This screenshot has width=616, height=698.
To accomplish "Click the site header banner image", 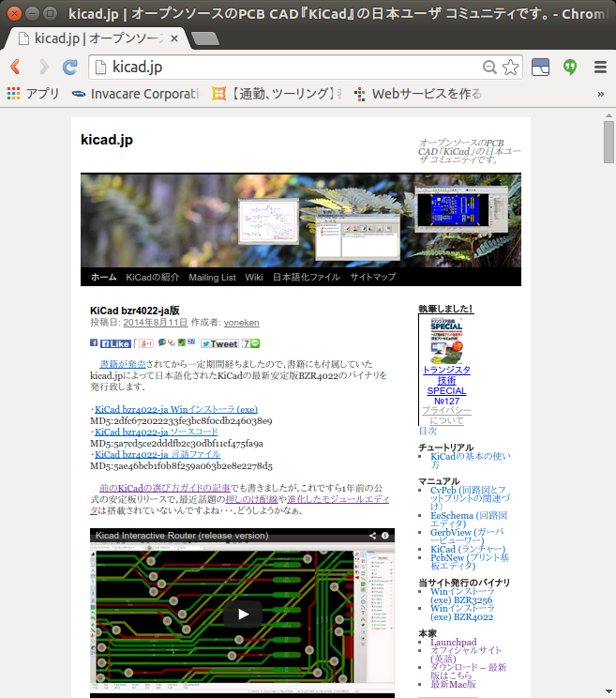I will click(x=301, y=220).
